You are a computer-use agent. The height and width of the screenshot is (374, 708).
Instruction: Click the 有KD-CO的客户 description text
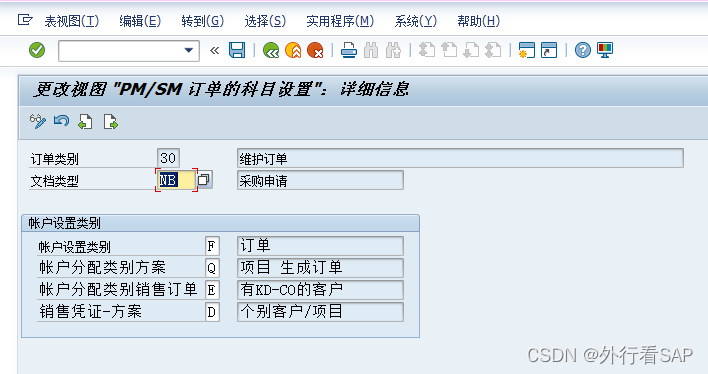click(291, 289)
